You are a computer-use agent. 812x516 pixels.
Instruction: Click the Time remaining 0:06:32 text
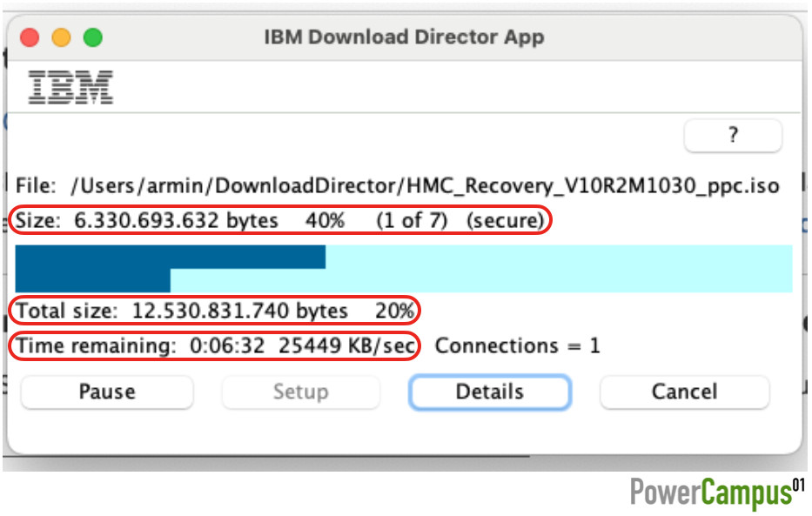click(141, 345)
